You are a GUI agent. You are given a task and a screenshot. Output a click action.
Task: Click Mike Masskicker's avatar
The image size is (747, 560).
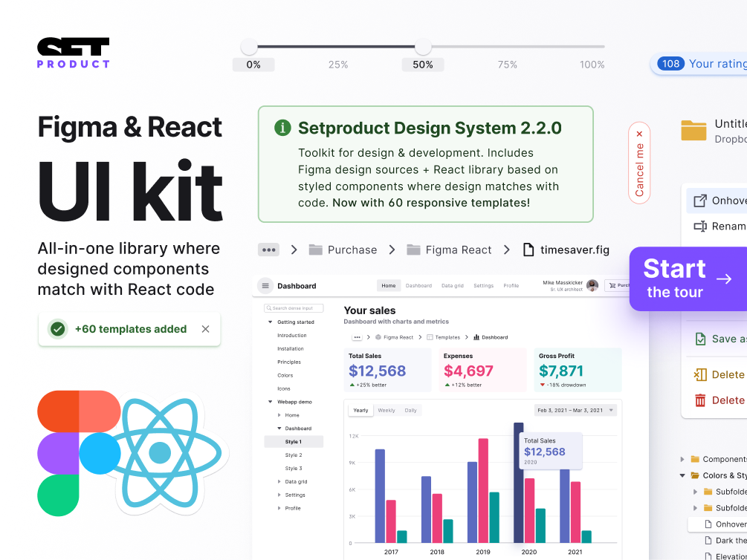coord(592,285)
